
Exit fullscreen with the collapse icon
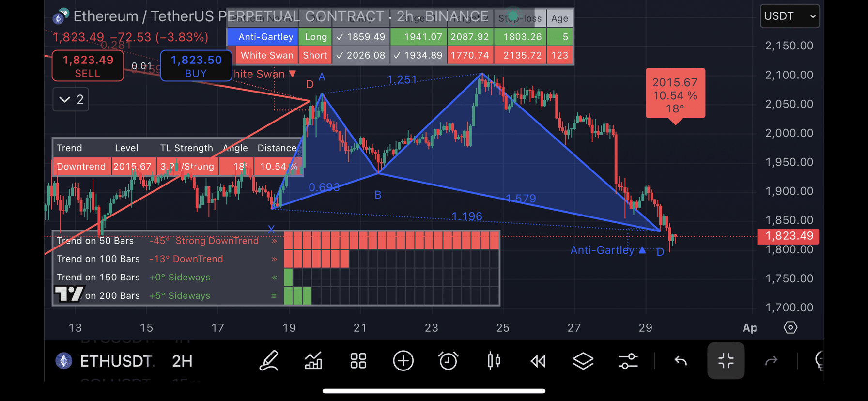click(x=726, y=361)
